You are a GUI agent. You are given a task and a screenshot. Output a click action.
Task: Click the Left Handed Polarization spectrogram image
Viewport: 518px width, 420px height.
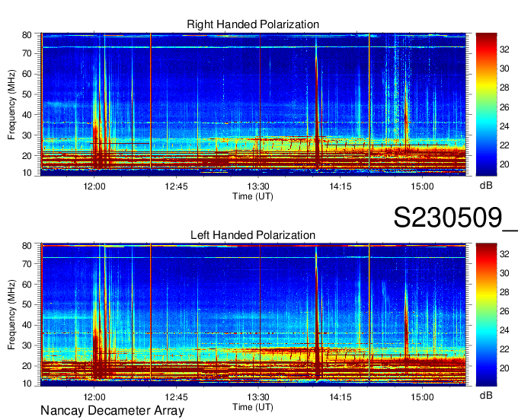pos(253,314)
